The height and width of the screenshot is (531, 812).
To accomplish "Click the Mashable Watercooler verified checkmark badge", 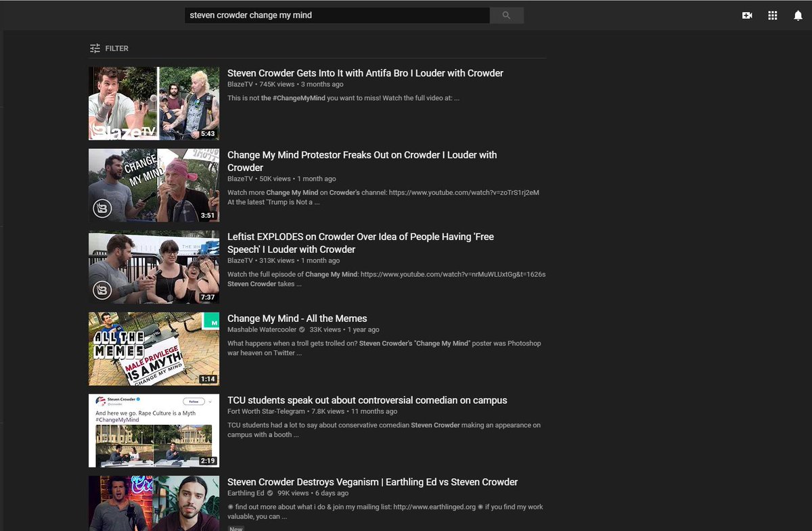I will [x=302, y=329].
